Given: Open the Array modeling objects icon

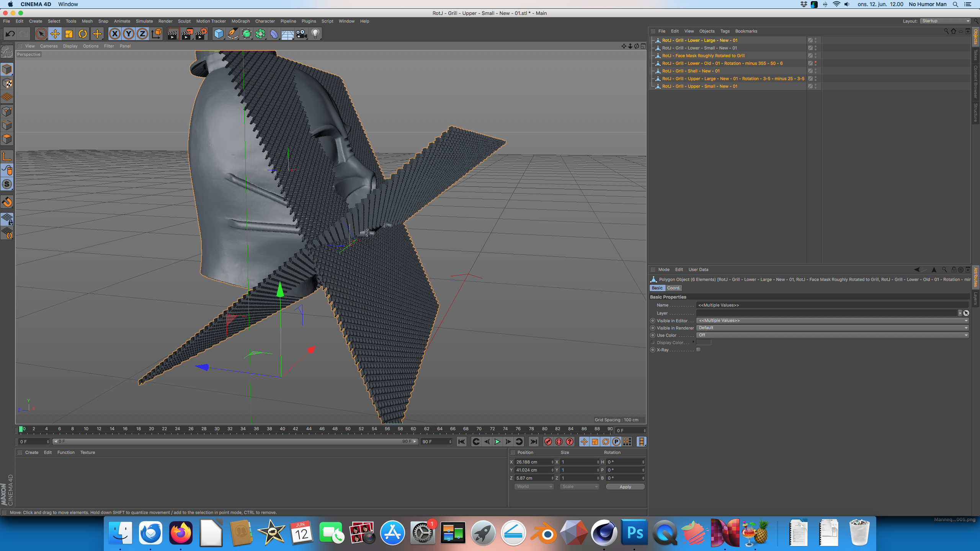Looking at the screenshot, I should click(260, 34).
